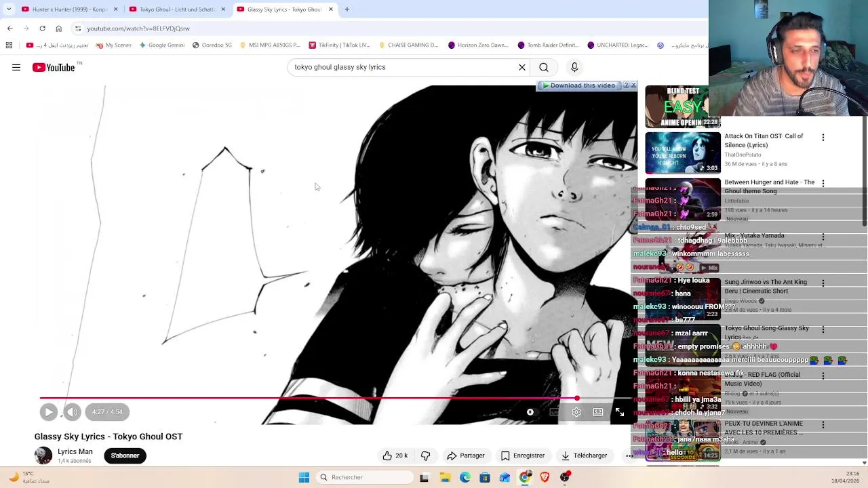Screen dimensions: 868x488
Task: Toggle the autoplay switch in player controls
Action: pyautogui.click(x=530, y=412)
